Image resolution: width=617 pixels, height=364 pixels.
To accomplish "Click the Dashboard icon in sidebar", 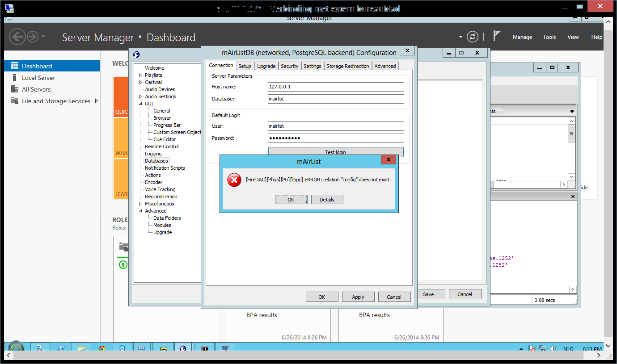I will pyautogui.click(x=14, y=66).
